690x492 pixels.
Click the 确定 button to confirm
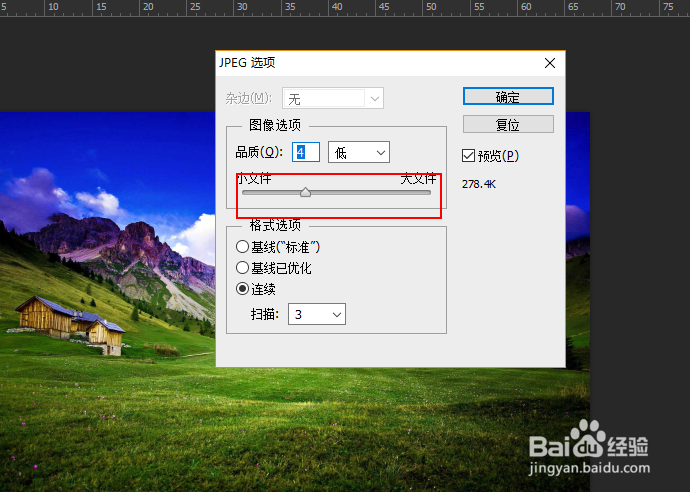click(x=508, y=96)
